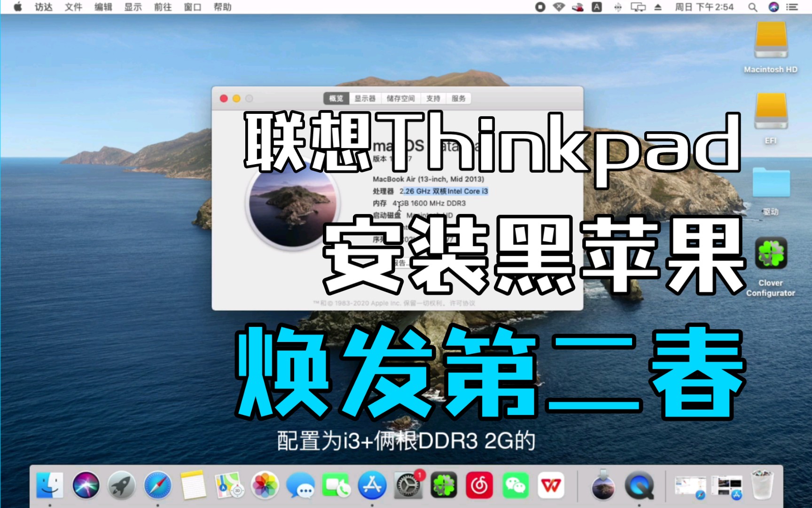
Task: Click the memory value 4 GB 1600 MHz DDR3
Action: [x=429, y=203]
